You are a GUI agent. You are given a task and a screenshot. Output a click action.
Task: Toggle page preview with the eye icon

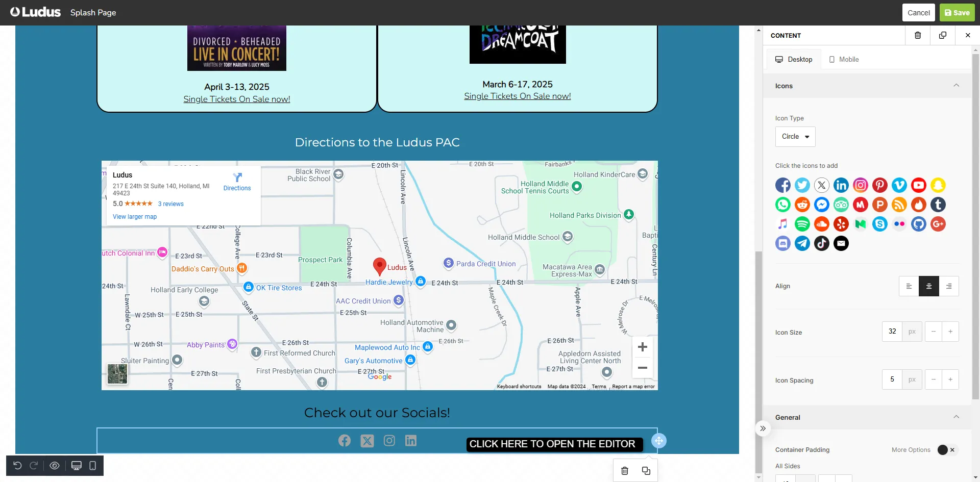point(55,466)
